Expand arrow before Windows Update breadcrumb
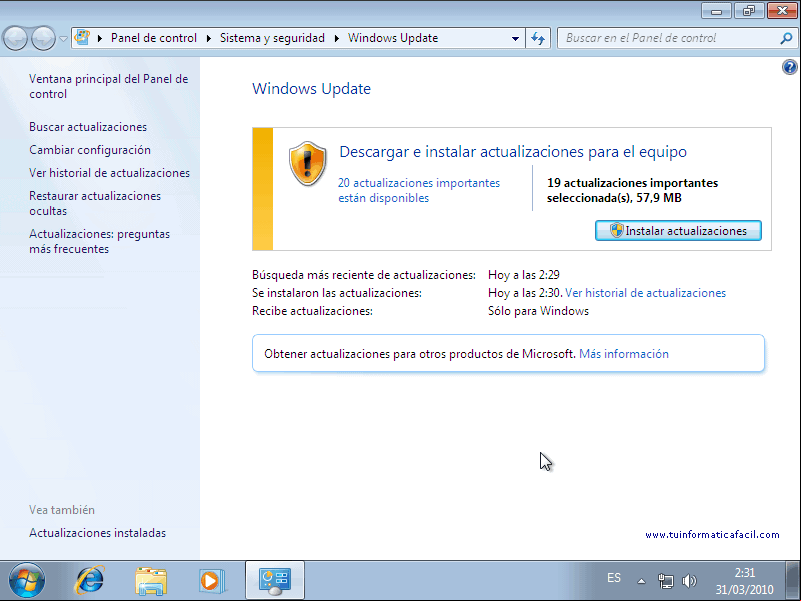Screen dimensions: 801x601 click(337, 38)
